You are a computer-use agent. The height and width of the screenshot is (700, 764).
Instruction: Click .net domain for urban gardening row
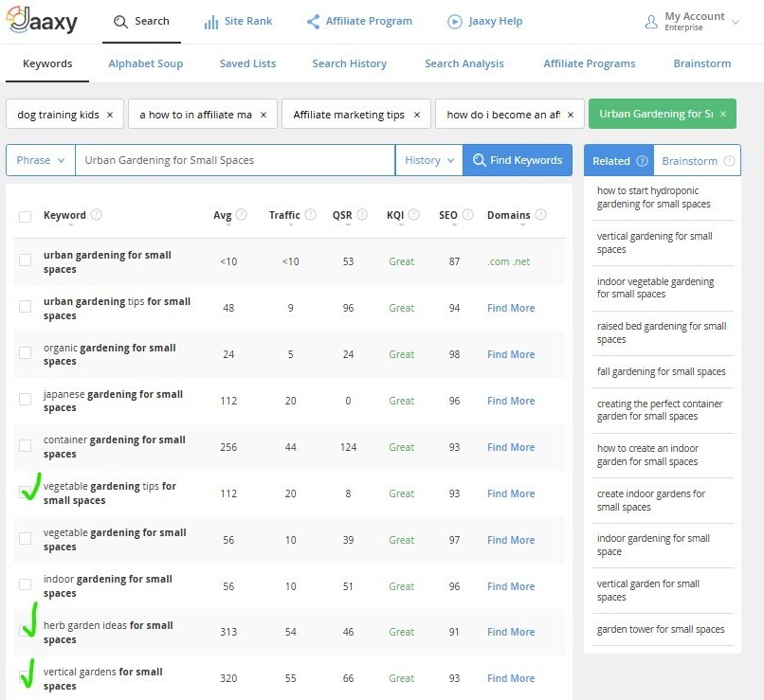tap(520, 261)
